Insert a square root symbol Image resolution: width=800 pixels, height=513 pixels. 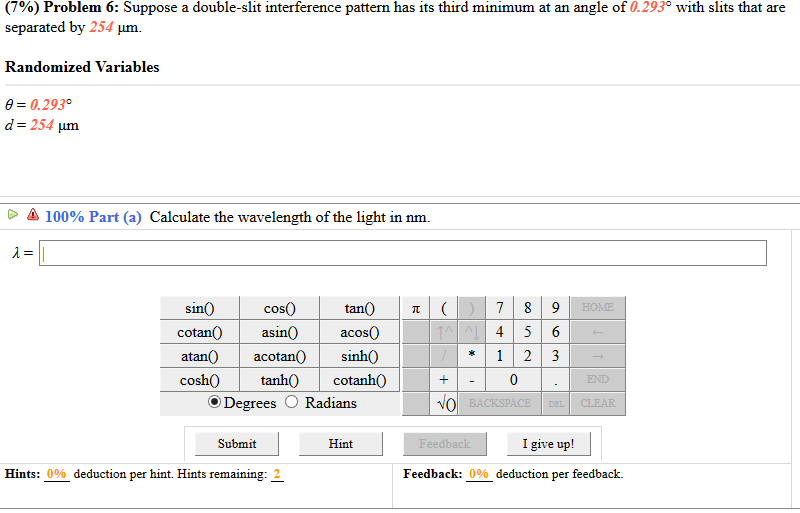[446, 403]
